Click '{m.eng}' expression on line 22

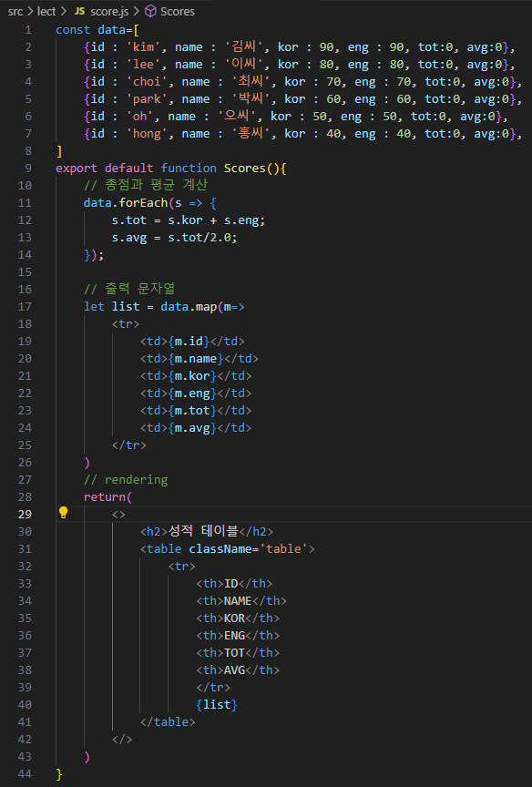click(x=192, y=393)
